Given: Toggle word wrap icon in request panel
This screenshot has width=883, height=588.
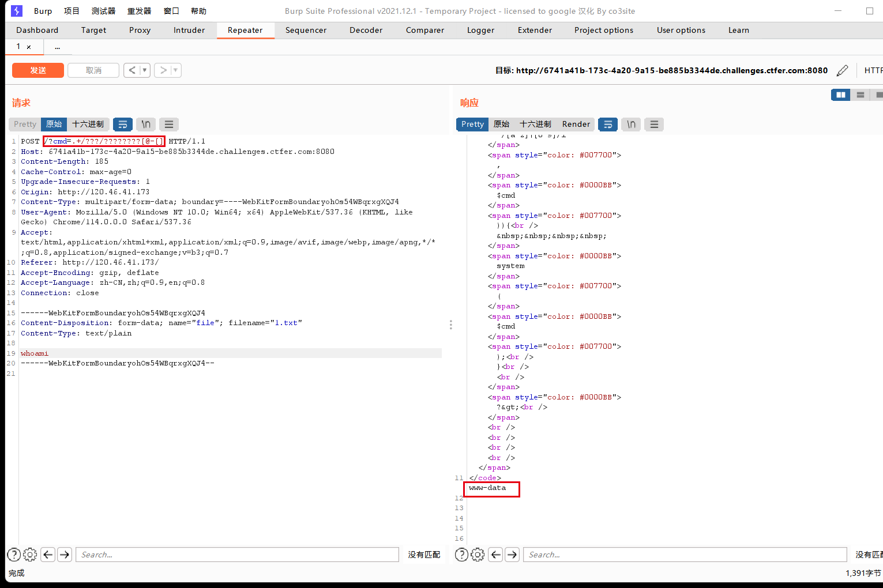Looking at the screenshot, I should [x=123, y=124].
